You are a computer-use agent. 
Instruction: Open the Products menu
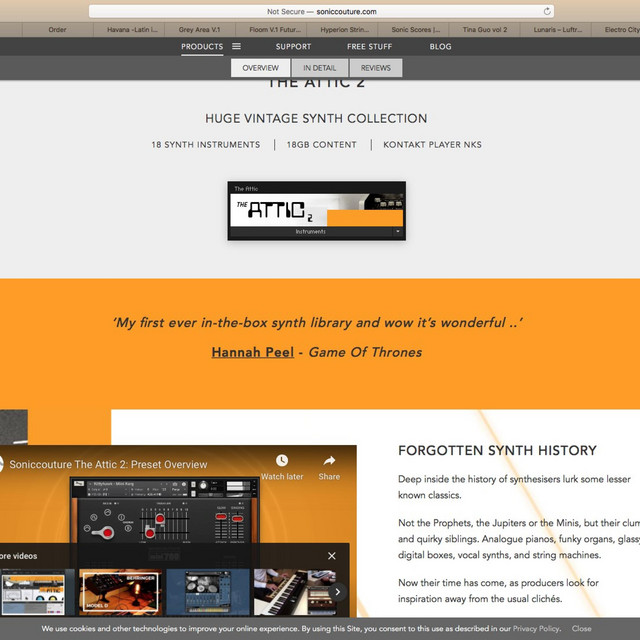202,46
